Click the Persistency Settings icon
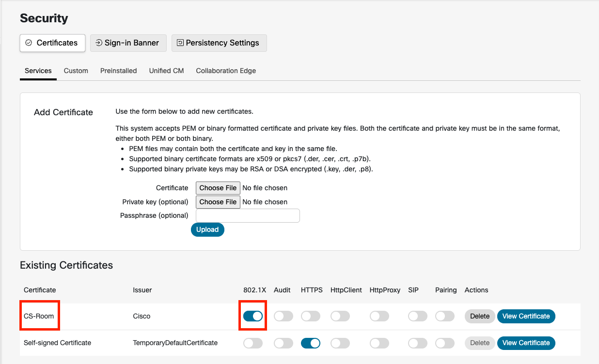599x364 pixels. [180, 43]
